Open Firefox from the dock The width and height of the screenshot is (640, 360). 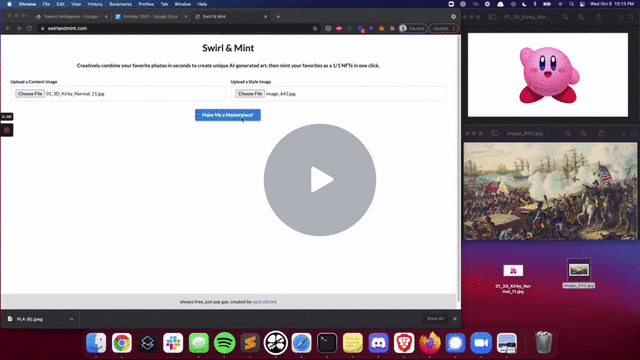[x=430, y=342]
